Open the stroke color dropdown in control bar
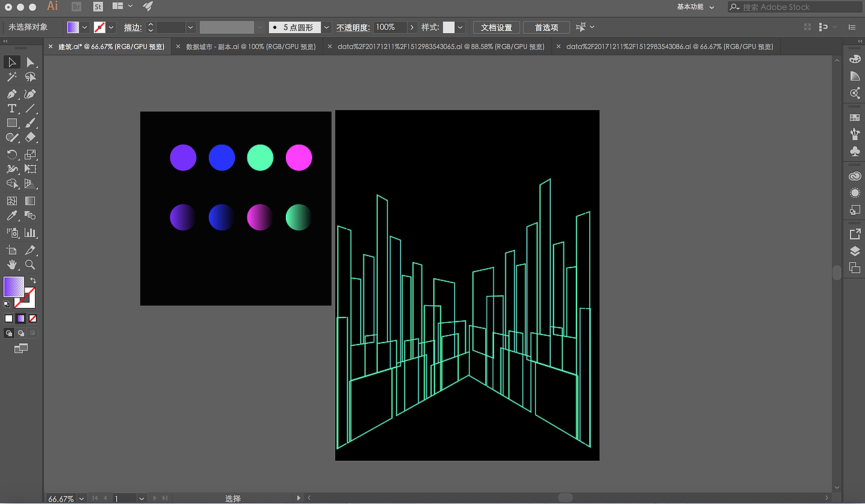865x504 pixels. (x=111, y=28)
